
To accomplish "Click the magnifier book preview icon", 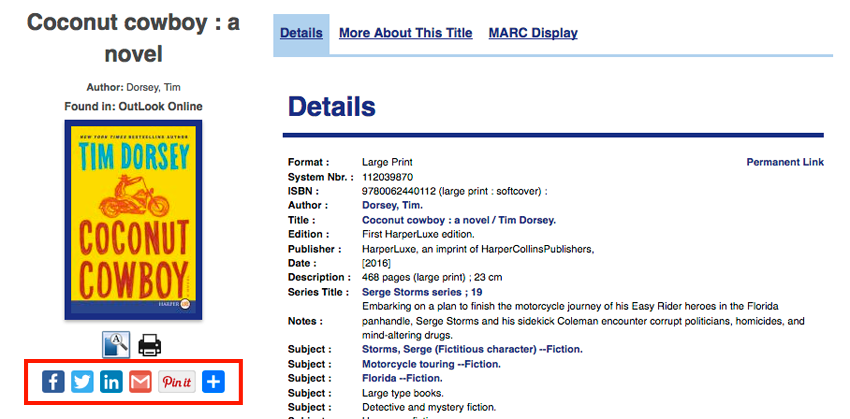I will [x=116, y=345].
